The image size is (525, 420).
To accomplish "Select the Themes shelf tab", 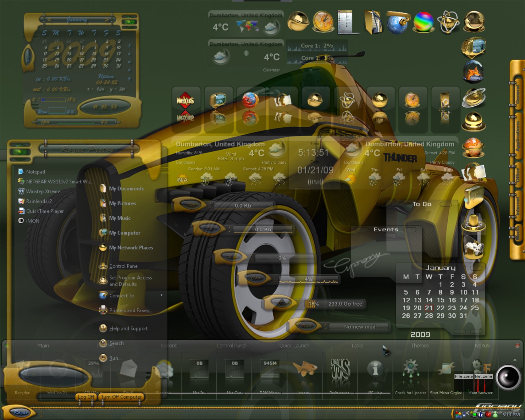I will 420,345.
